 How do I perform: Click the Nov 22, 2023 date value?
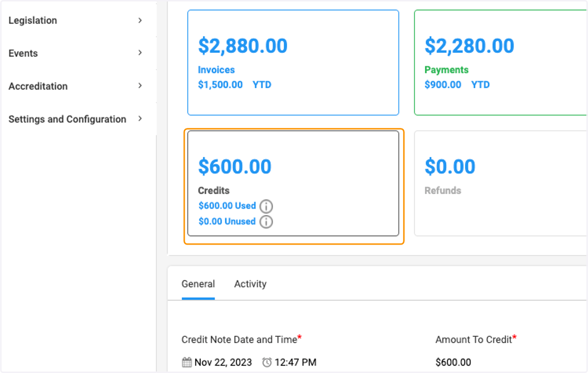223,363
